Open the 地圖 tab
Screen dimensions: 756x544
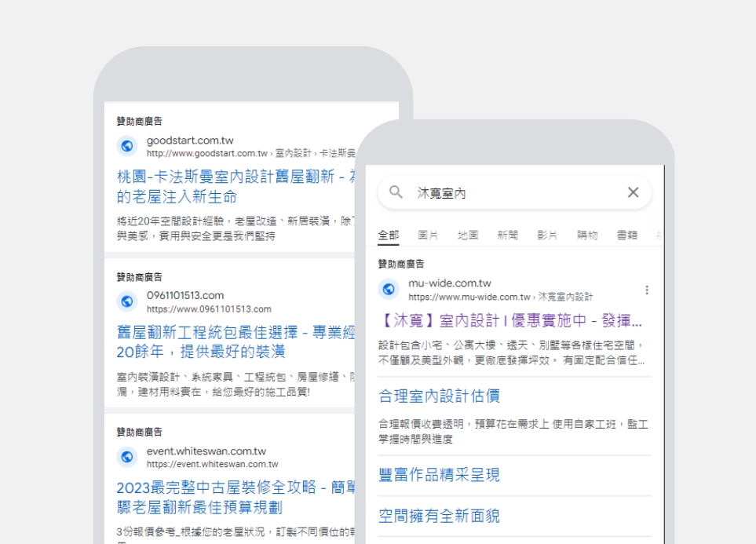(x=468, y=235)
